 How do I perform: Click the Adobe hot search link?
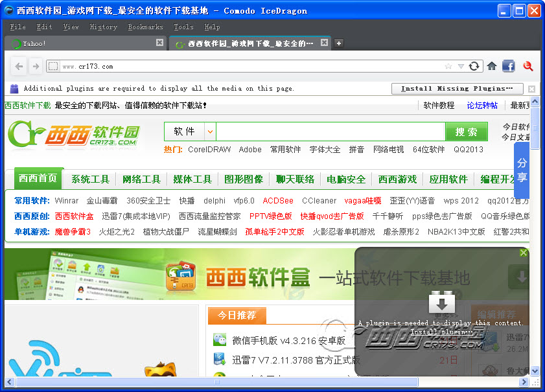pyautogui.click(x=250, y=150)
